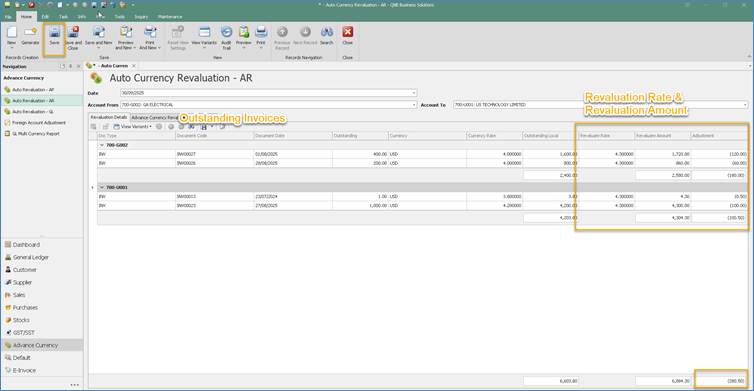
Task: Sort by Currency Rate column header
Action: [494, 136]
